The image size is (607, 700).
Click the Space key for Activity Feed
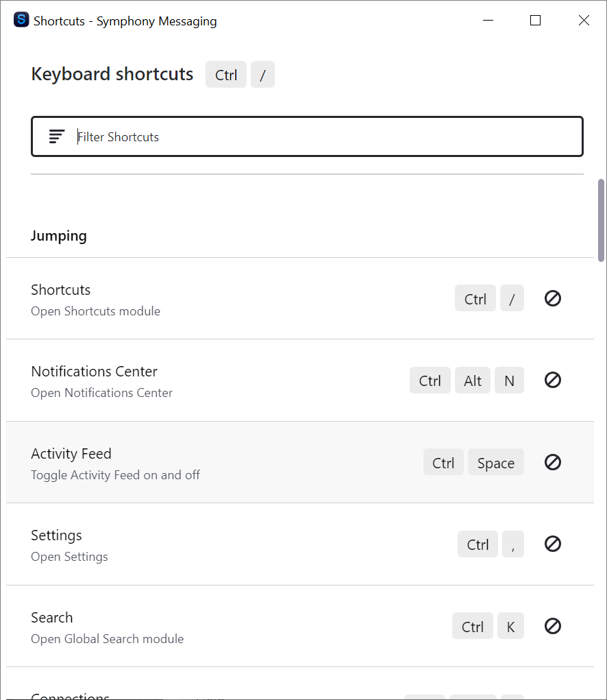coord(495,463)
